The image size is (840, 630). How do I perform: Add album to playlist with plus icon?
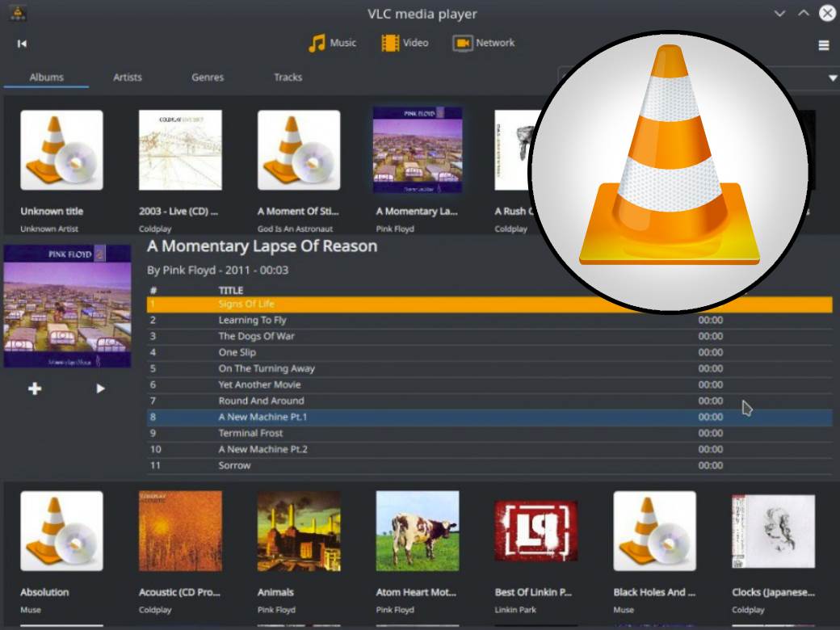click(35, 388)
